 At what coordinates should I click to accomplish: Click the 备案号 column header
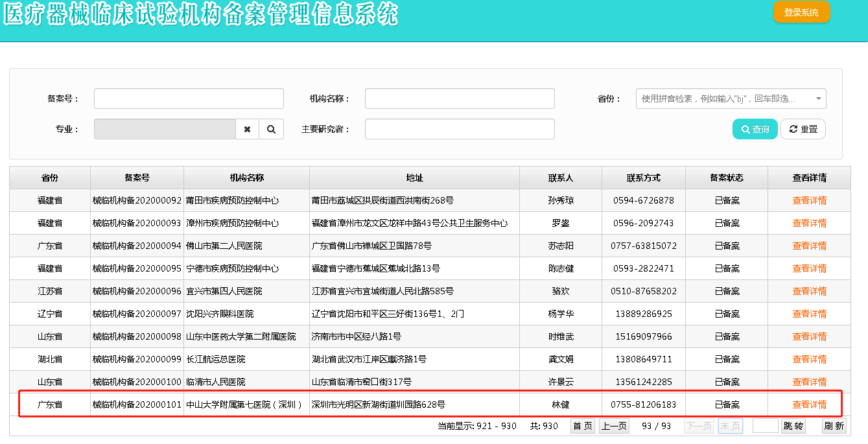tap(137, 178)
